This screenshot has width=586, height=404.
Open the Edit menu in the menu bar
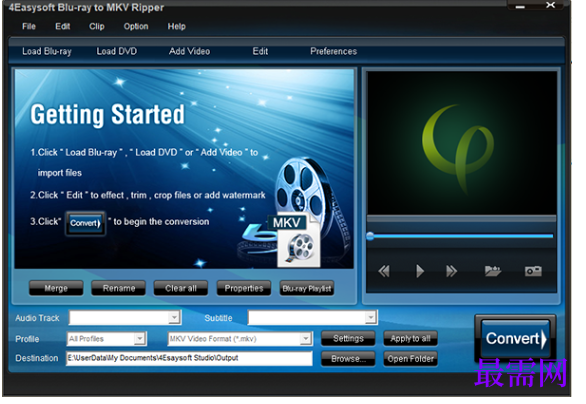click(62, 27)
